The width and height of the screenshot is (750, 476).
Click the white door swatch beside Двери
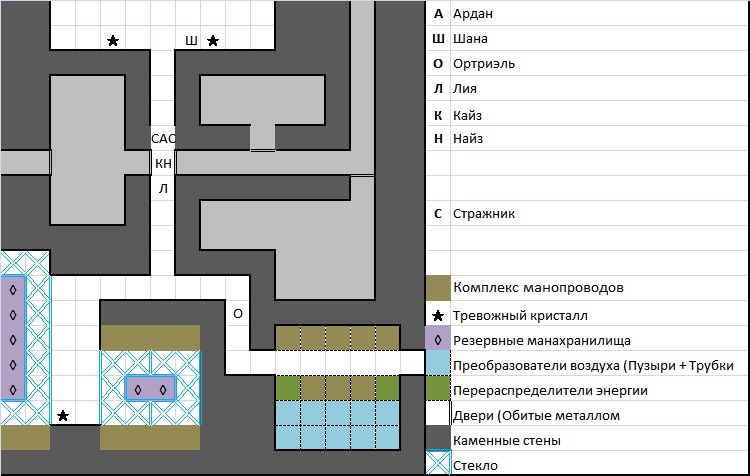point(438,413)
